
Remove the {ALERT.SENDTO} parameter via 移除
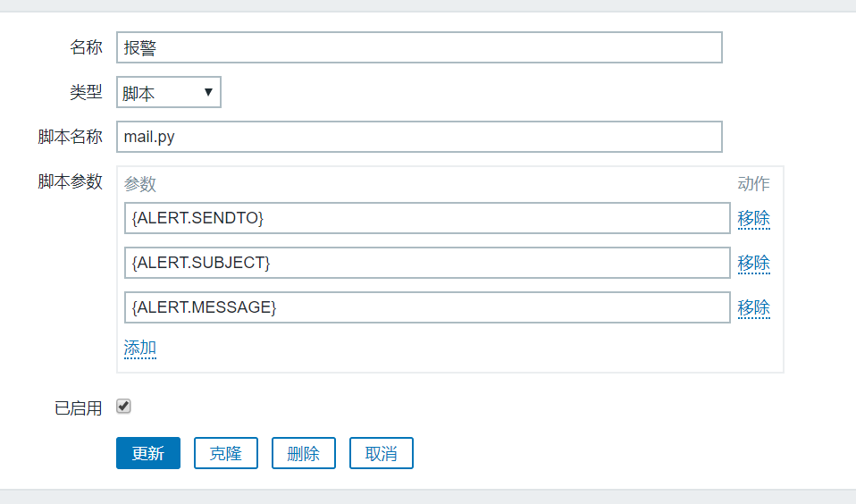pos(753,218)
